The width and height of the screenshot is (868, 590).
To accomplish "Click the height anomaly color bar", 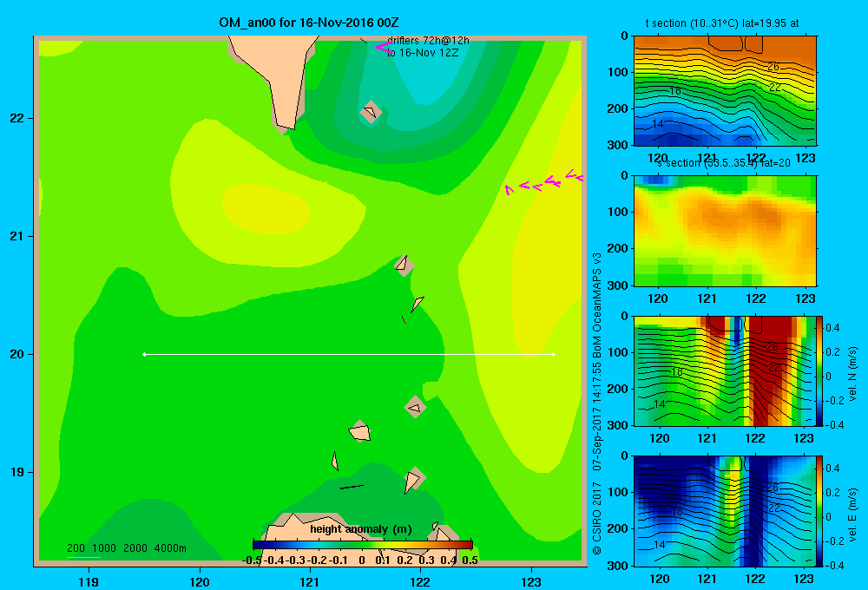I will coord(363,545).
